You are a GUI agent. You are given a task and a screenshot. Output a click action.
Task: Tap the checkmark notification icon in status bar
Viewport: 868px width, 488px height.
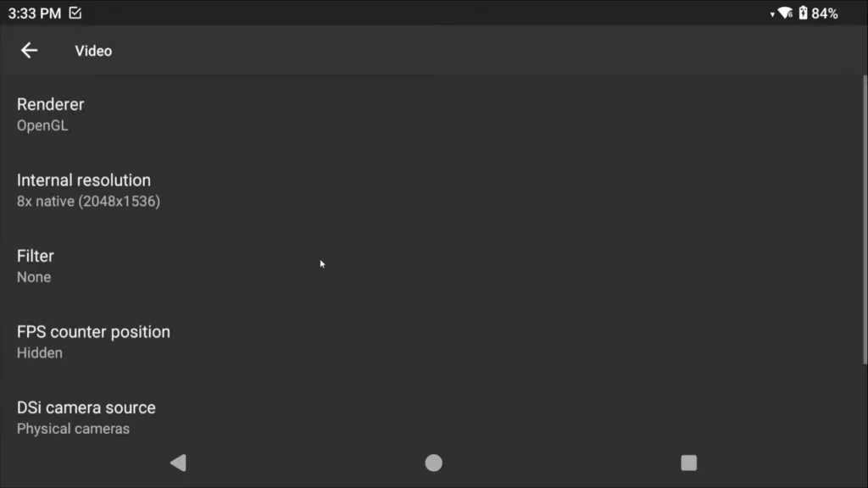pos(75,13)
